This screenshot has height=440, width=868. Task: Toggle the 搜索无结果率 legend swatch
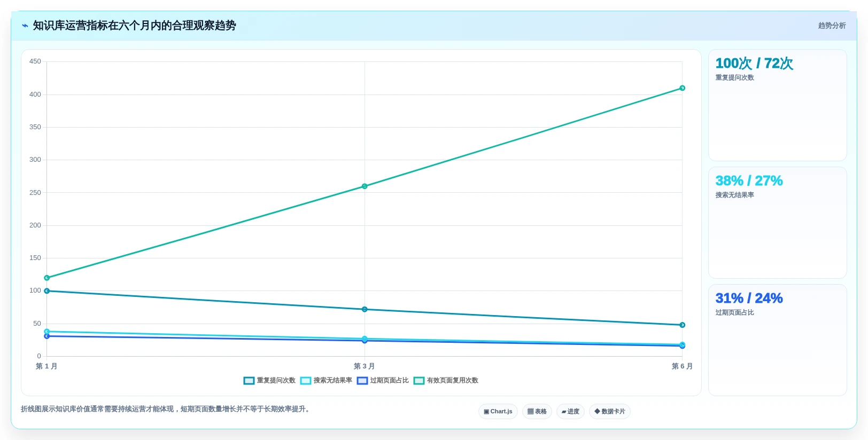click(306, 381)
